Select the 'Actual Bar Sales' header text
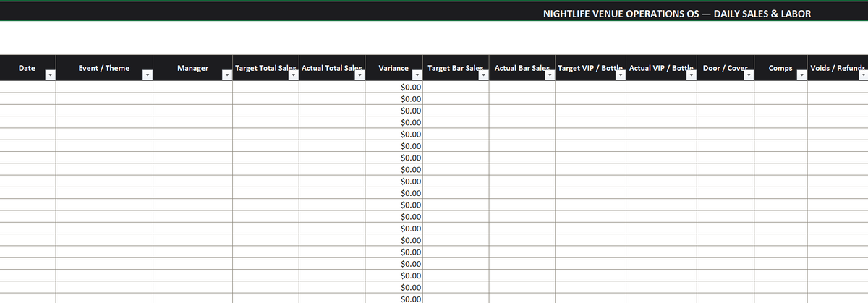868x303 pixels. pos(523,68)
